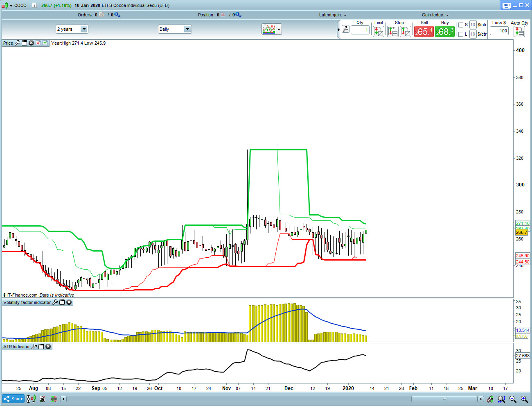The height and width of the screenshot is (406, 532).
Task: Cancel all orders with the Orders X icon
Action: click(x=101, y=15)
